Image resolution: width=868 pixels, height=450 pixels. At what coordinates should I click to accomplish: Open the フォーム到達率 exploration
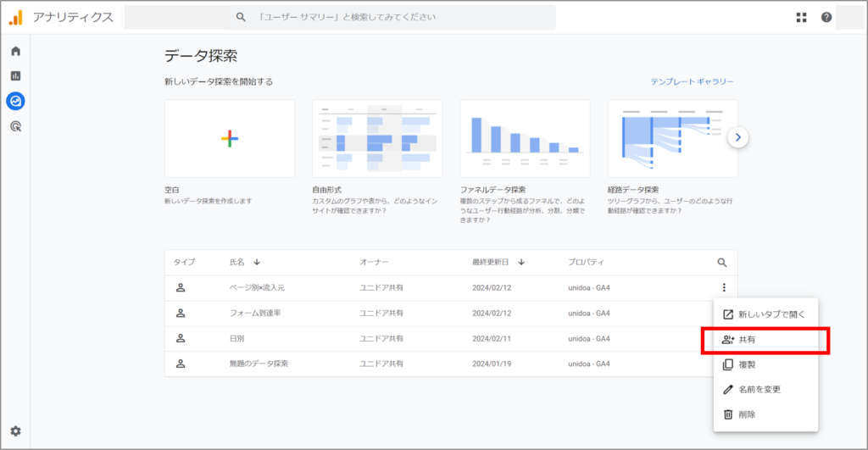[255, 314]
